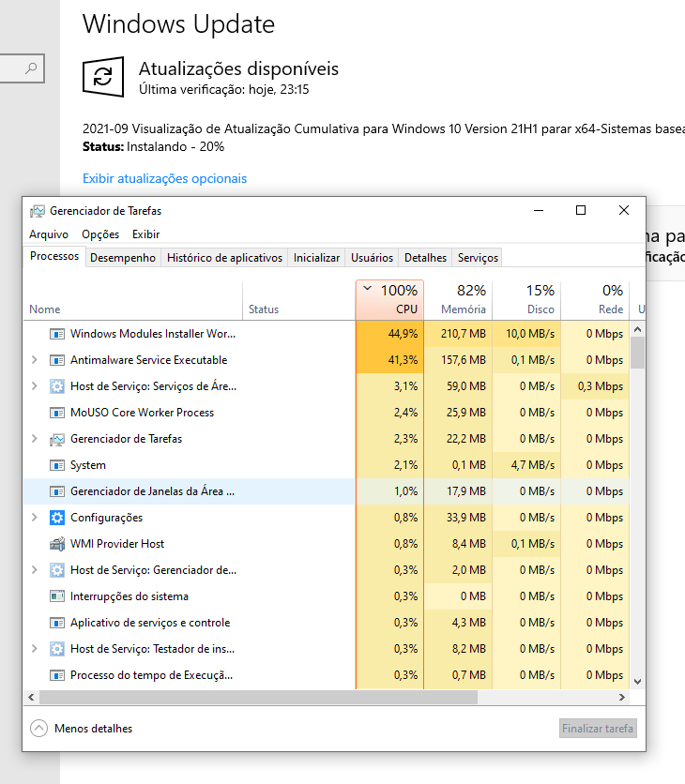
Task: Click Exibir atualizações opcionais link
Action: [164, 178]
